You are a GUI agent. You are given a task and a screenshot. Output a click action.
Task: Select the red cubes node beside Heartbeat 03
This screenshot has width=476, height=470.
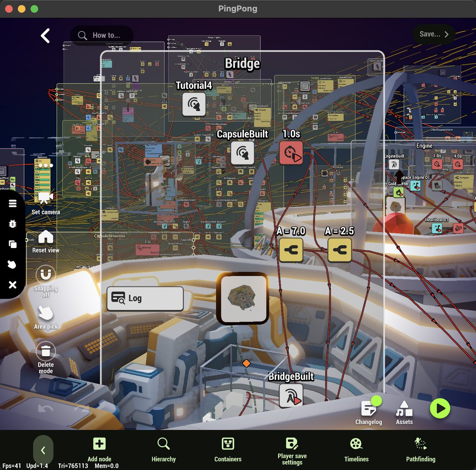click(458, 228)
